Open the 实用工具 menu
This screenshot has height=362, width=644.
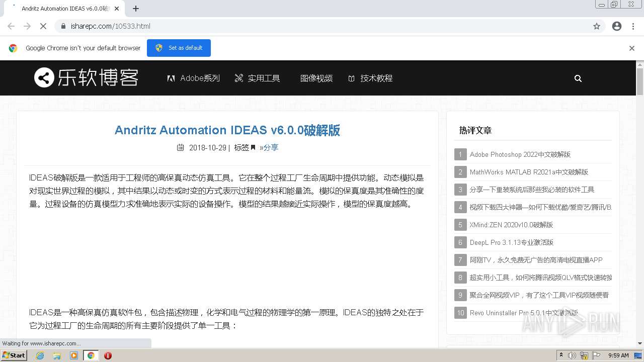[257, 78]
